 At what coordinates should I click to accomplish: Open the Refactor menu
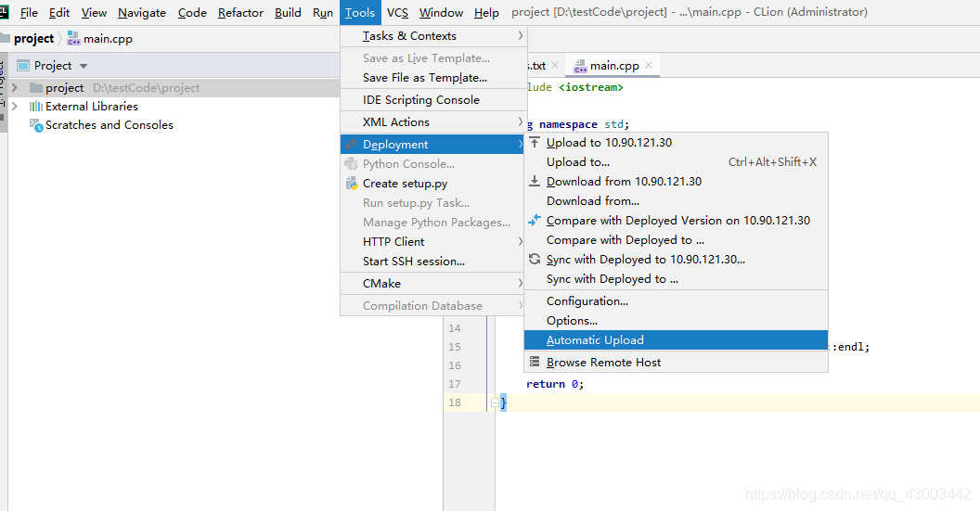[x=240, y=12]
